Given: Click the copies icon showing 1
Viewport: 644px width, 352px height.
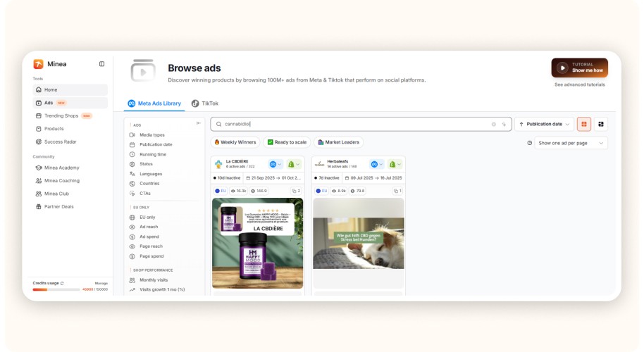Looking at the screenshot, I should [397, 191].
